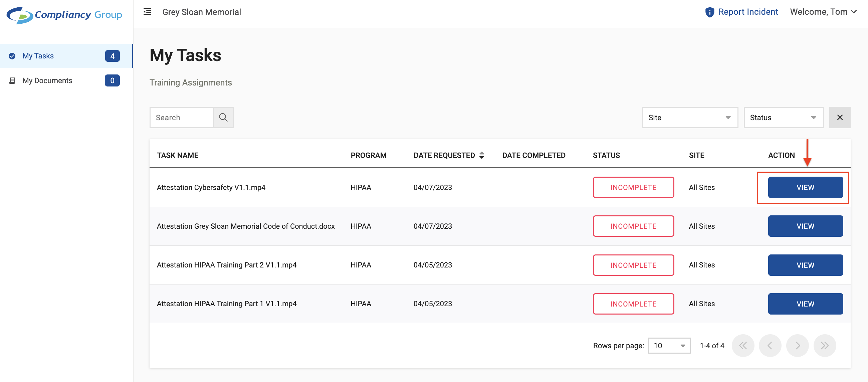View the Attestation Cybersafety V1.1.mp4 task
This screenshot has width=868, height=382.
805,187
